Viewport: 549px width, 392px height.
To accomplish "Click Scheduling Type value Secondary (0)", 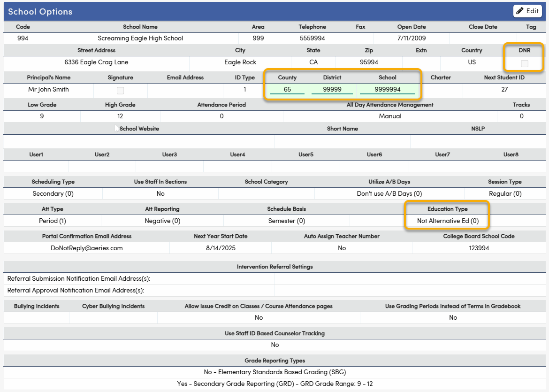I will [53, 194].
